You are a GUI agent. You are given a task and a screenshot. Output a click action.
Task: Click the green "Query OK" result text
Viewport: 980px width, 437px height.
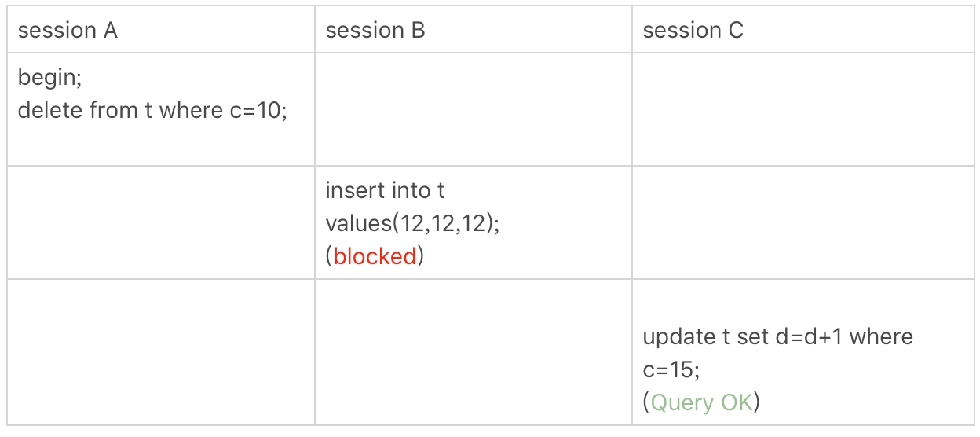click(701, 403)
